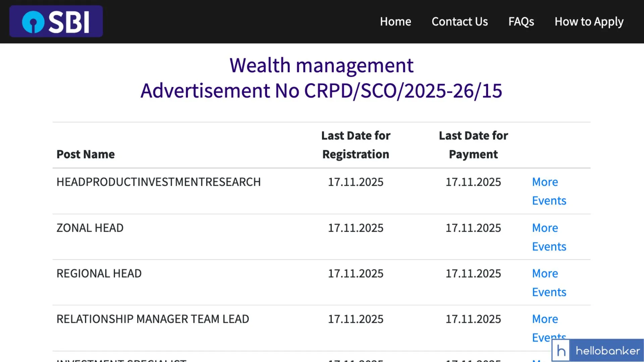Click Last Date for Payment header
Viewport: 644px width, 362px height.
(473, 145)
